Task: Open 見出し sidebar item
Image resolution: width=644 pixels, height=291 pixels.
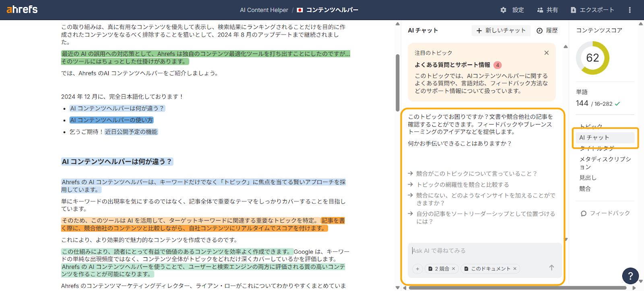Action: 588,178
